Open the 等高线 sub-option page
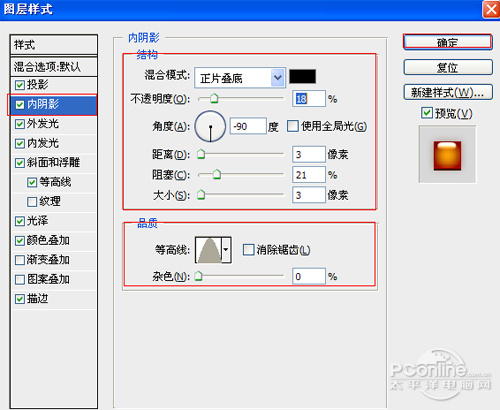 pyautogui.click(x=55, y=182)
